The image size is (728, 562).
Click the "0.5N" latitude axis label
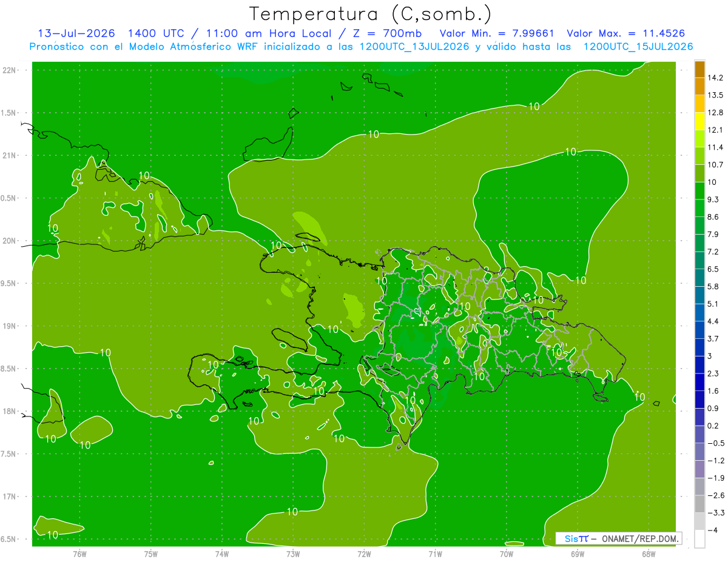click(8, 198)
